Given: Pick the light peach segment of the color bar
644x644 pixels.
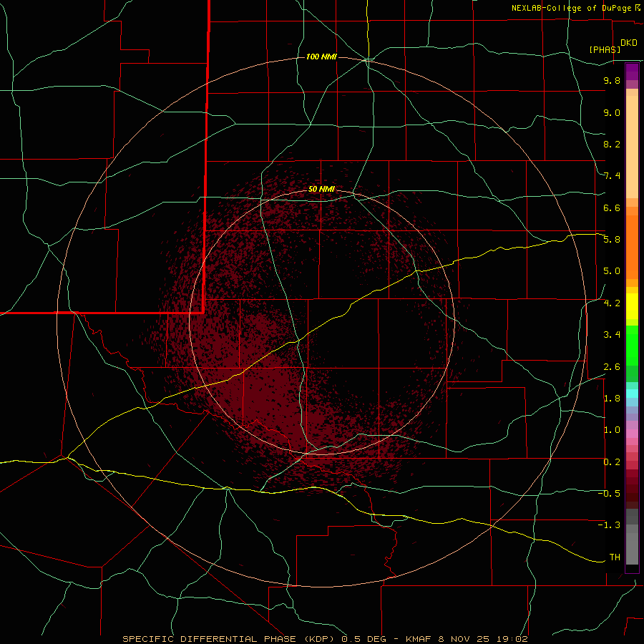Looking at the screenshot, I should click(x=632, y=147).
